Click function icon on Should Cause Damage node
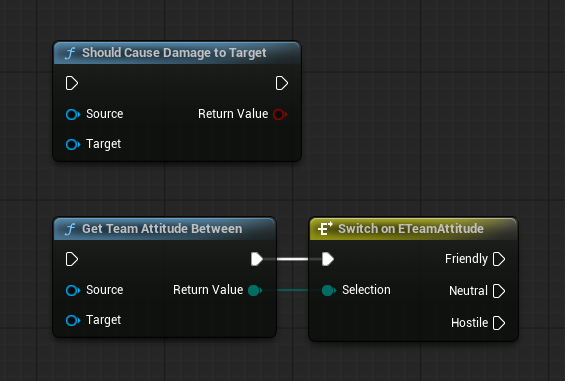Screen dimensions: 565x381 70,53
